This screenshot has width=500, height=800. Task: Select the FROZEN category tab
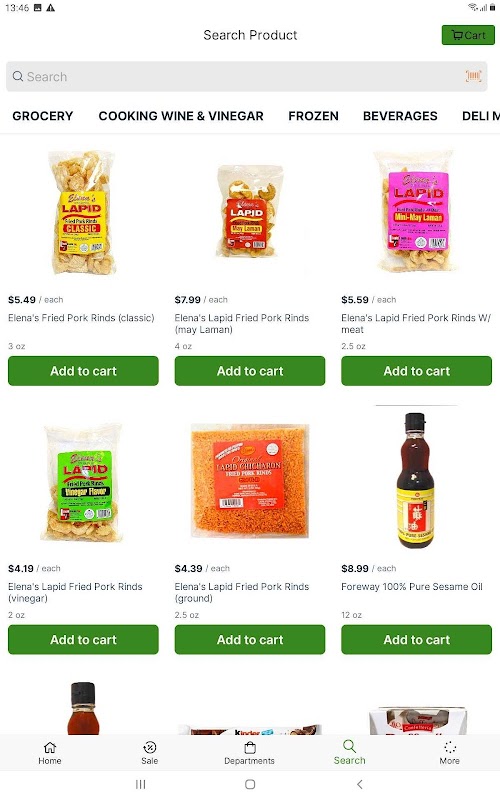pos(313,116)
